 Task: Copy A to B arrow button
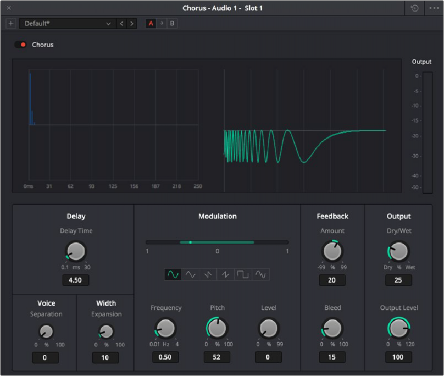[162, 24]
